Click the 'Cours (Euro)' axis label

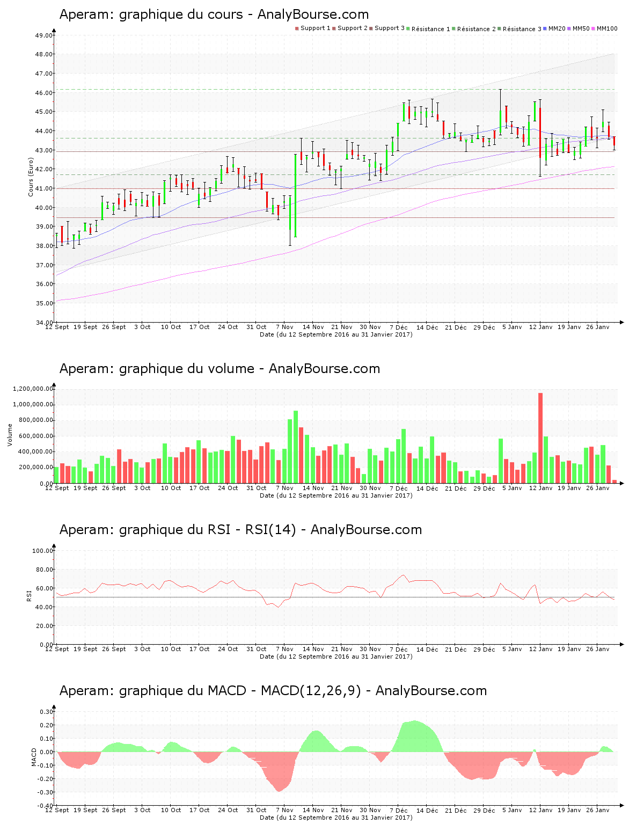(31, 177)
